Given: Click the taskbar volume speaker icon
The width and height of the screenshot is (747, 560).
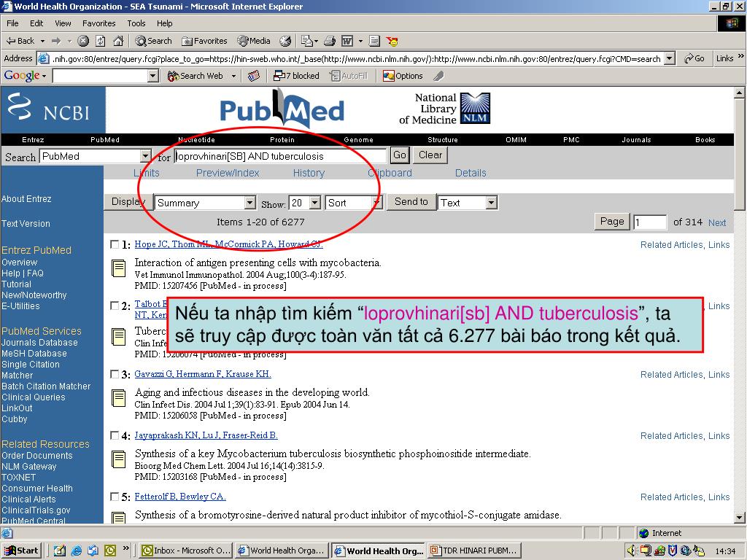Looking at the screenshot, I should click(632, 551).
